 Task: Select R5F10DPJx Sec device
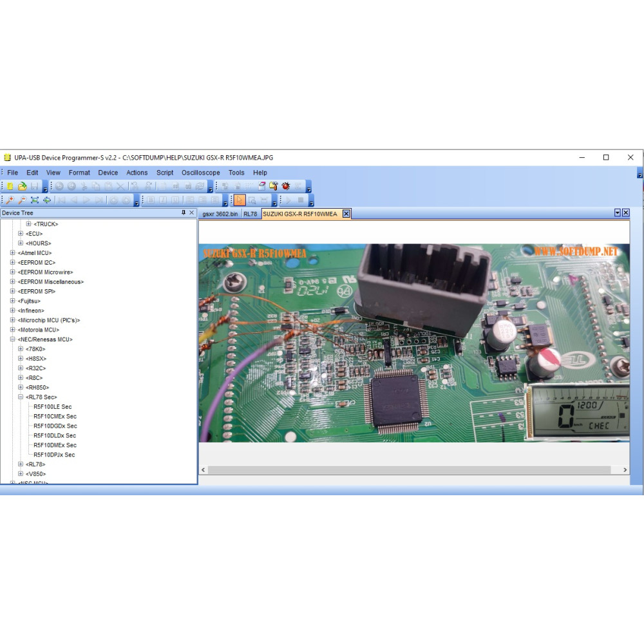coord(54,455)
